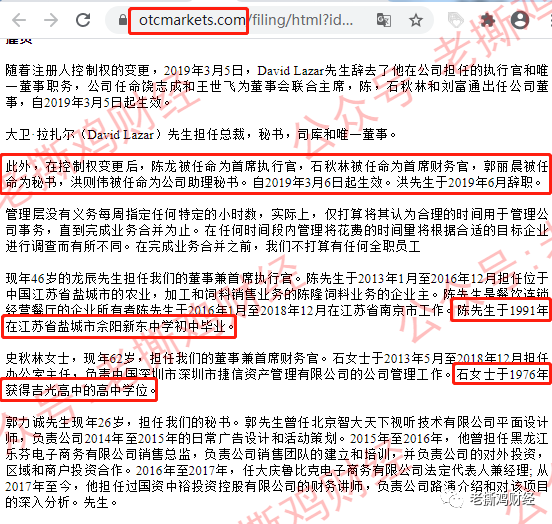Open the translate page icon in address bar
552x524 pixels.
384,20
